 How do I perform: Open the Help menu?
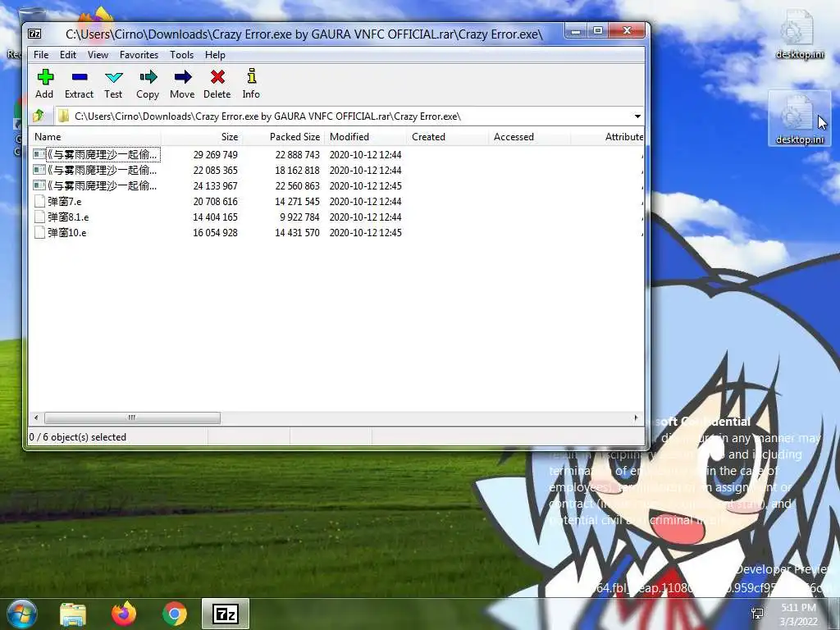pos(215,55)
